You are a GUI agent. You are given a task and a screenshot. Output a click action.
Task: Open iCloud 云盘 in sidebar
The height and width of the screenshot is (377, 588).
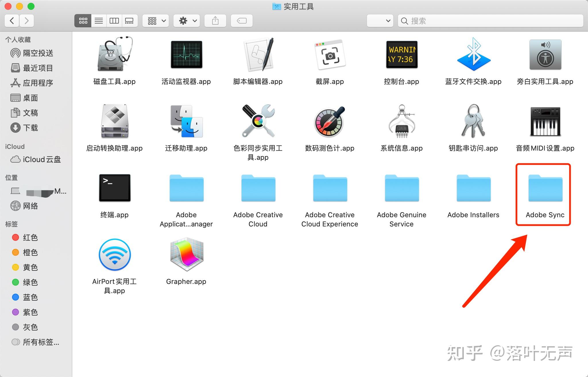tap(36, 159)
